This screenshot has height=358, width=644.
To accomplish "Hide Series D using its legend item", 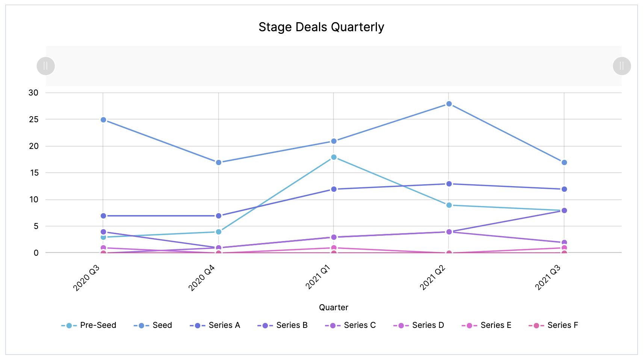I will (x=419, y=325).
